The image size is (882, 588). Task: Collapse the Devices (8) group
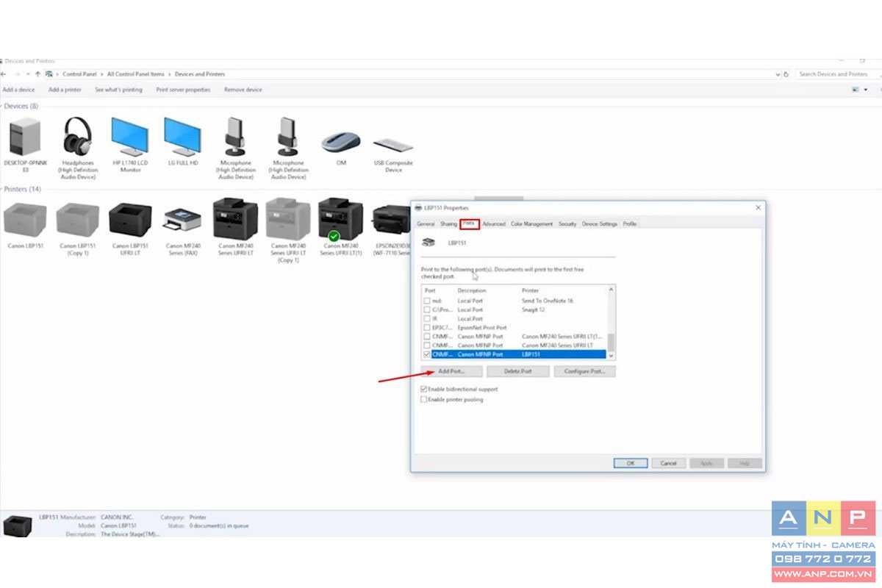point(2,106)
